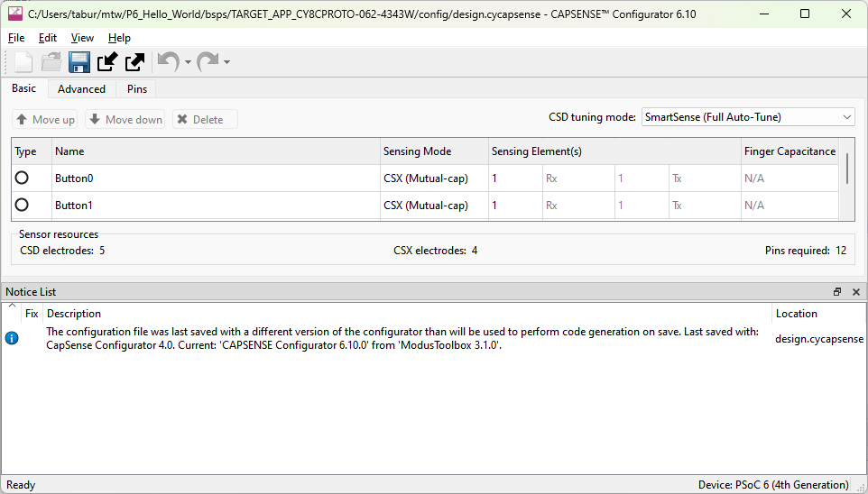Float the Notice List panel
This screenshot has height=494, width=868.
click(837, 292)
